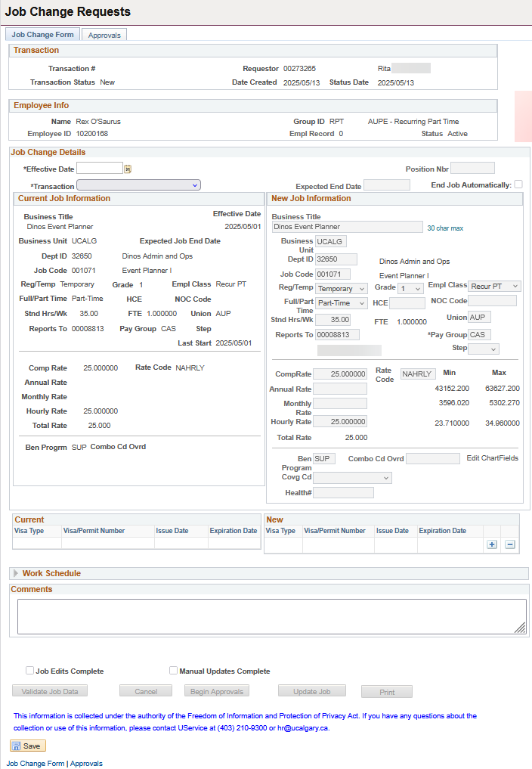Click the Rate Code field NAHRLY
The image size is (532, 769).
tap(418, 374)
